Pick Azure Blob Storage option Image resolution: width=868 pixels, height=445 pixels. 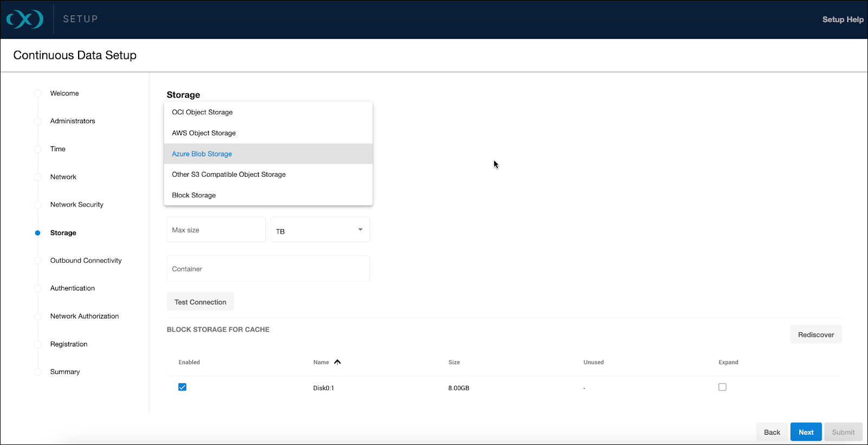click(202, 154)
